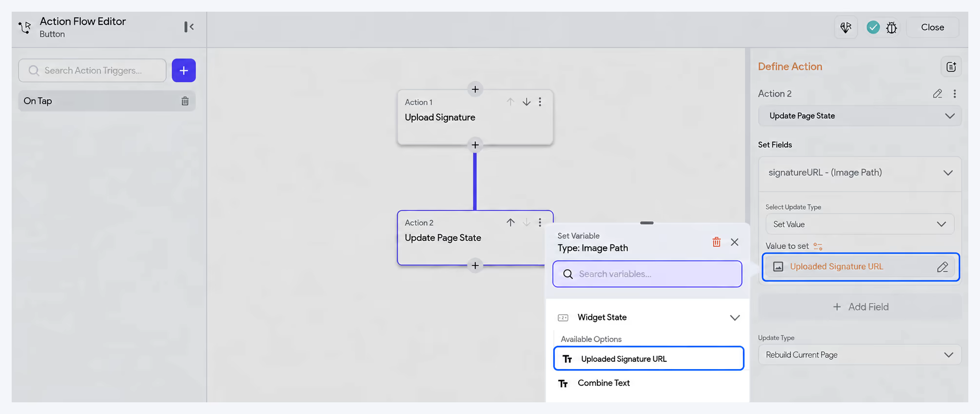Add a new action trigger

(184, 70)
